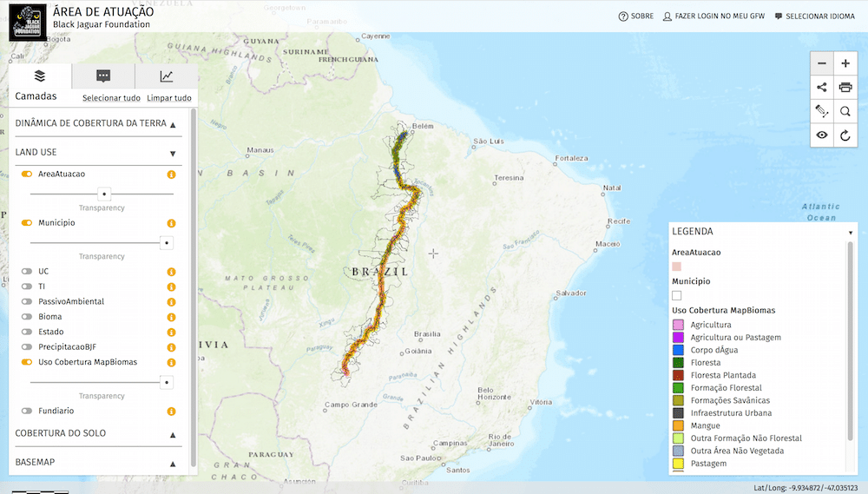Screen dimensions: 868x494
Task: Click the legend panel scrollbar
Action: point(851,340)
